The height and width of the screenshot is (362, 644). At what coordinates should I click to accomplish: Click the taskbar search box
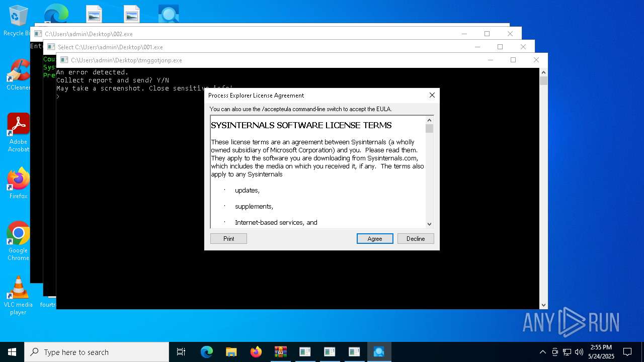click(97, 352)
